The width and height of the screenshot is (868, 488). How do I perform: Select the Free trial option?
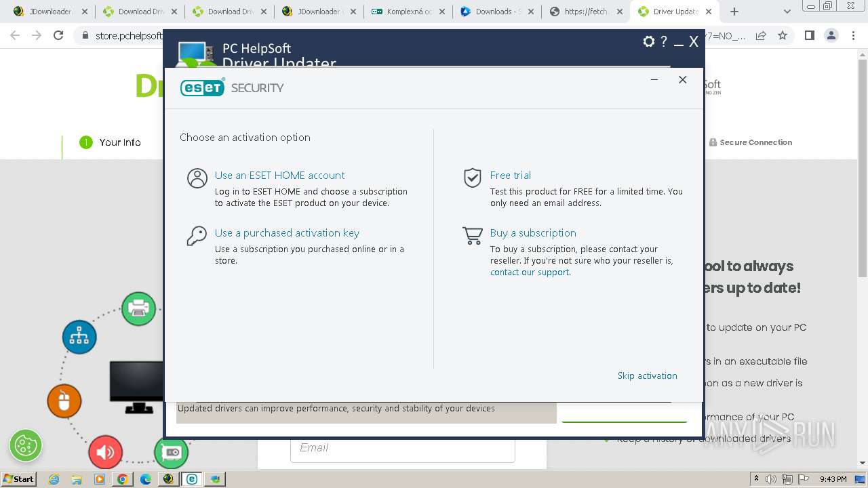tap(511, 175)
